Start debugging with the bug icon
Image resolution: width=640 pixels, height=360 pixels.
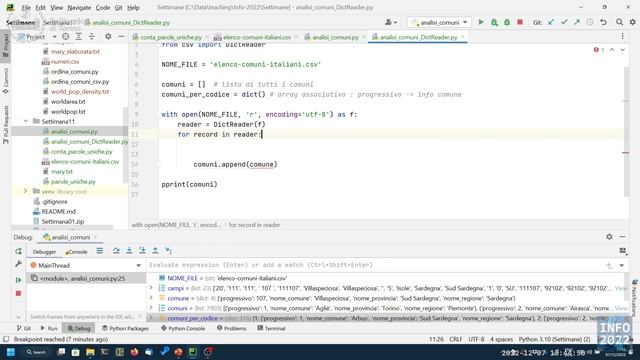pyautogui.click(x=494, y=22)
